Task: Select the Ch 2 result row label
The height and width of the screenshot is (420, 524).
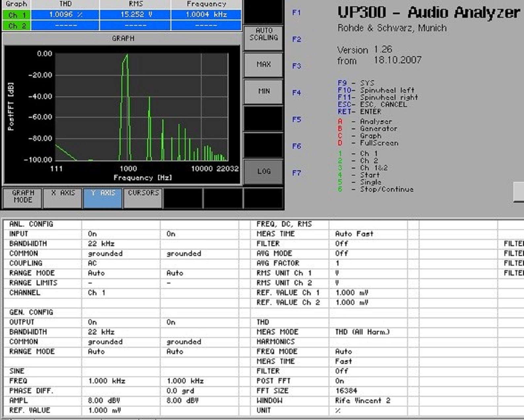Action: point(17,26)
